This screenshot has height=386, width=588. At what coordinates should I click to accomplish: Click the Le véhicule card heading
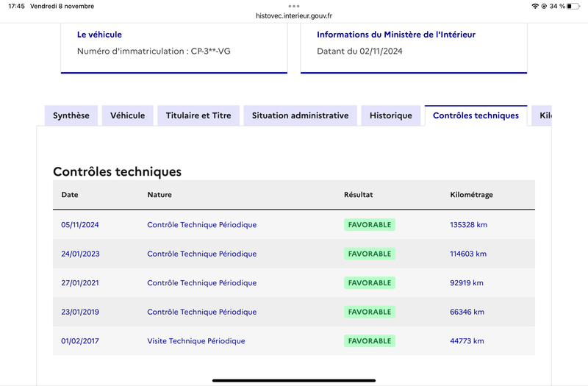(x=99, y=35)
